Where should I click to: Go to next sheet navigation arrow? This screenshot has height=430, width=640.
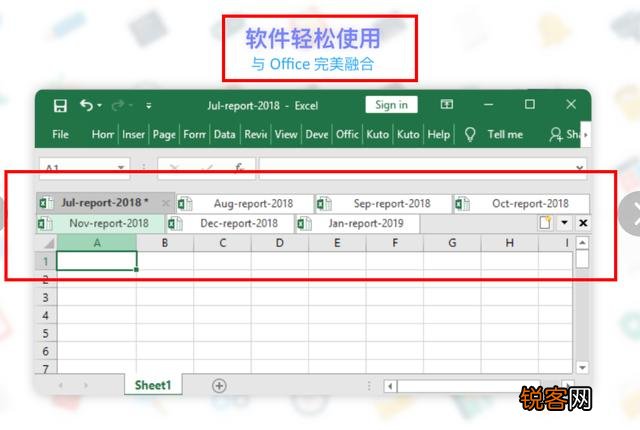tap(85, 385)
